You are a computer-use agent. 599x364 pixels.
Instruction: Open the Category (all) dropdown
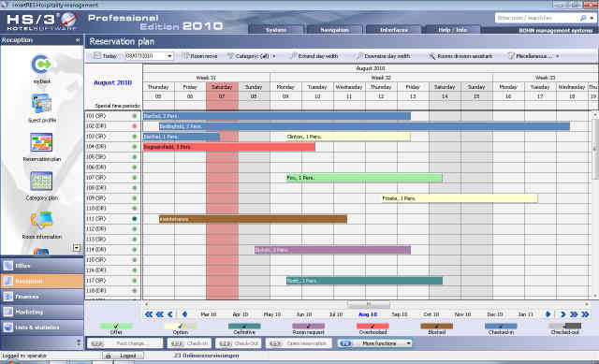click(274, 56)
